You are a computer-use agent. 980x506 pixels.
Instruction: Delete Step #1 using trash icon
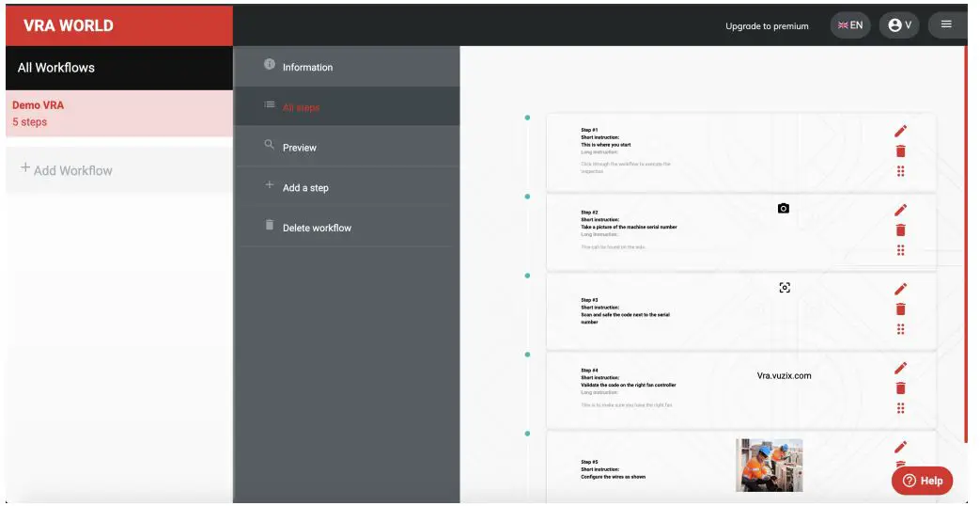pyautogui.click(x=900, y=151)
